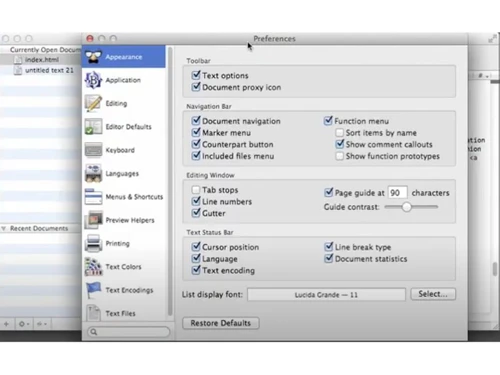
Task: Collapse the Recent Documents disclosure triangle
Action: pos(4,228)
